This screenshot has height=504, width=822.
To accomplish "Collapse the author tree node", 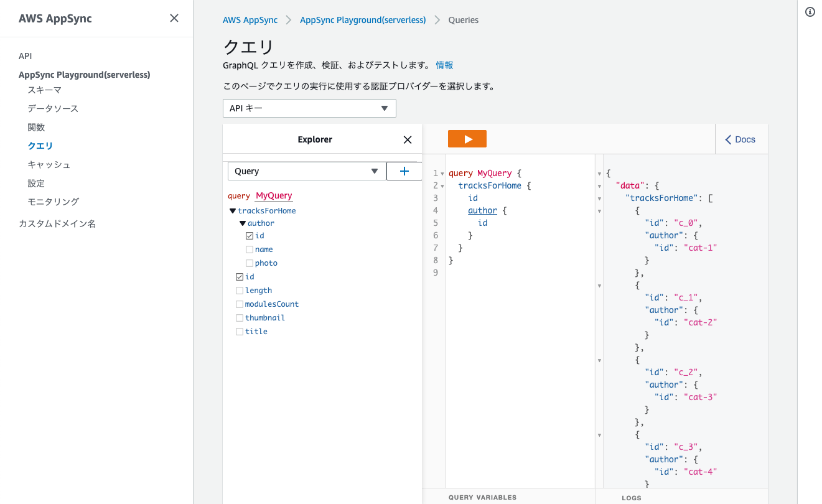I will pyautogui.click(x=243, y=223).
